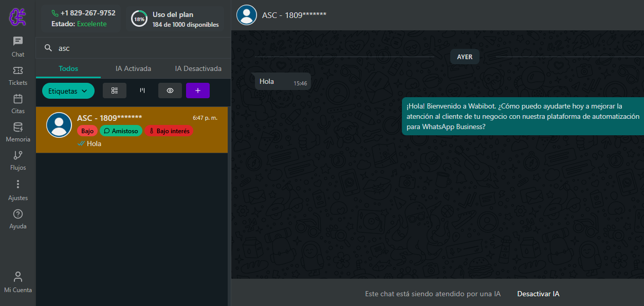Click the kanban board view icon
The image size is (644, 306).
pyautogui.click(x=142, y=91)
